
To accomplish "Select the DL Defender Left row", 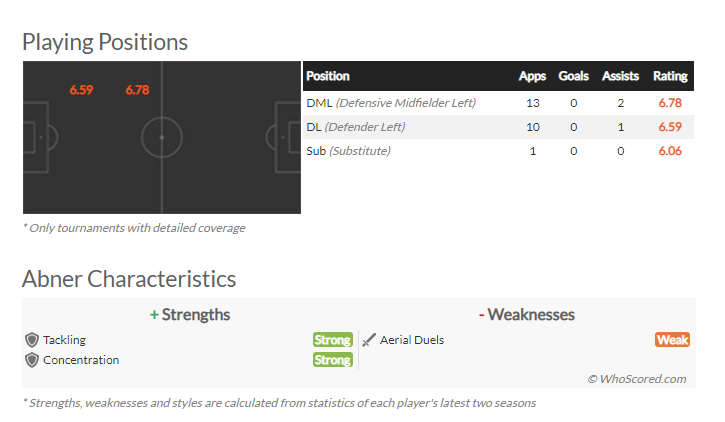I will (x=498, y=127).
